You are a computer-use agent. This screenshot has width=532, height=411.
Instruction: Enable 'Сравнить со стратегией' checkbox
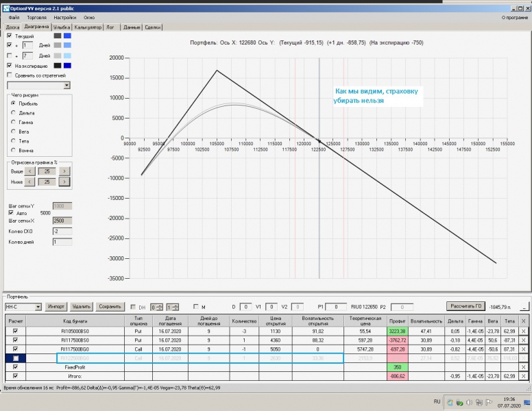tap(10, 75)
